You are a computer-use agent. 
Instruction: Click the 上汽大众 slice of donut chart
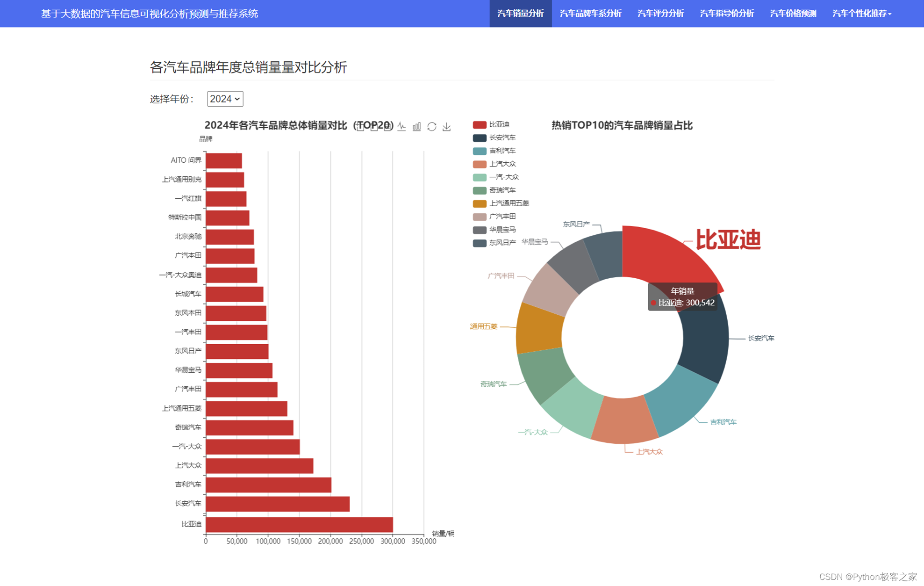(x=624, y=420)
